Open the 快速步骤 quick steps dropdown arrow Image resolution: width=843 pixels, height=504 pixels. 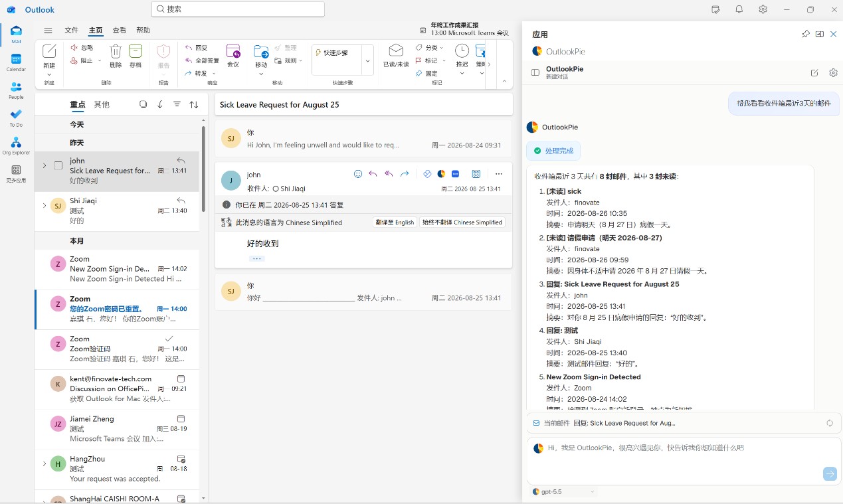(367, 61)
